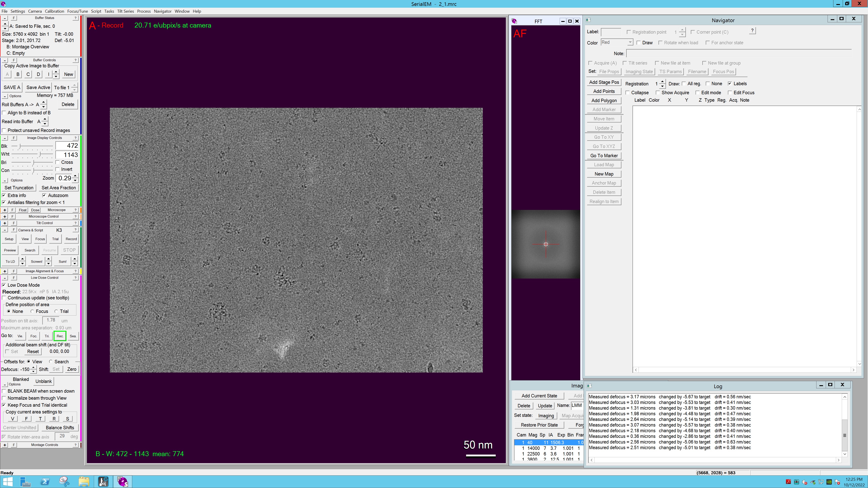Float the Camera & Script panel
The width and height of the screenshot is (868, 488).
coord(14,230)
